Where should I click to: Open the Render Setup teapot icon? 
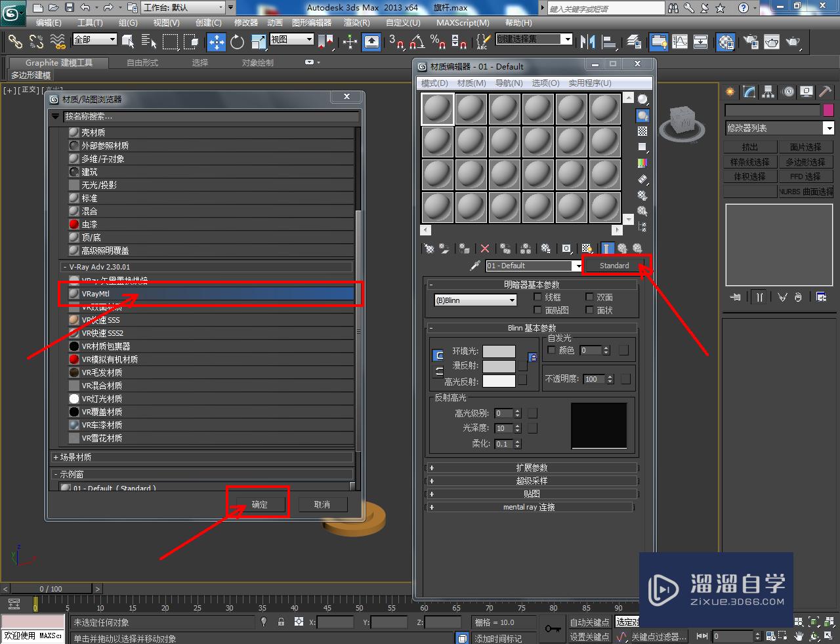coord(751,42)
